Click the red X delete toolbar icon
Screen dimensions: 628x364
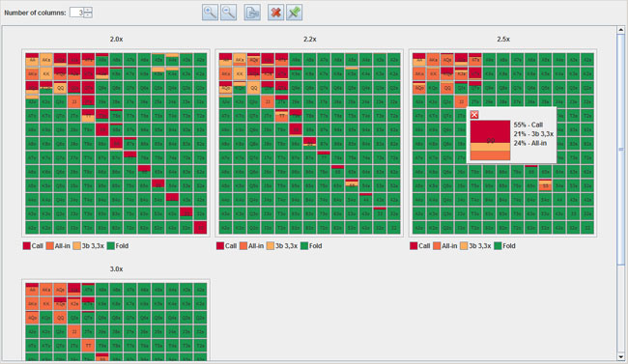(275, 13)
